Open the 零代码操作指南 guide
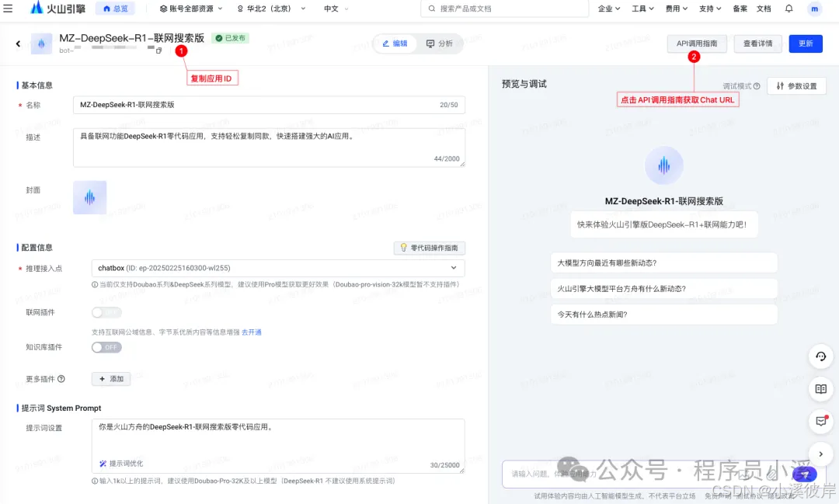The image size is (839, 504). (430, 248)
